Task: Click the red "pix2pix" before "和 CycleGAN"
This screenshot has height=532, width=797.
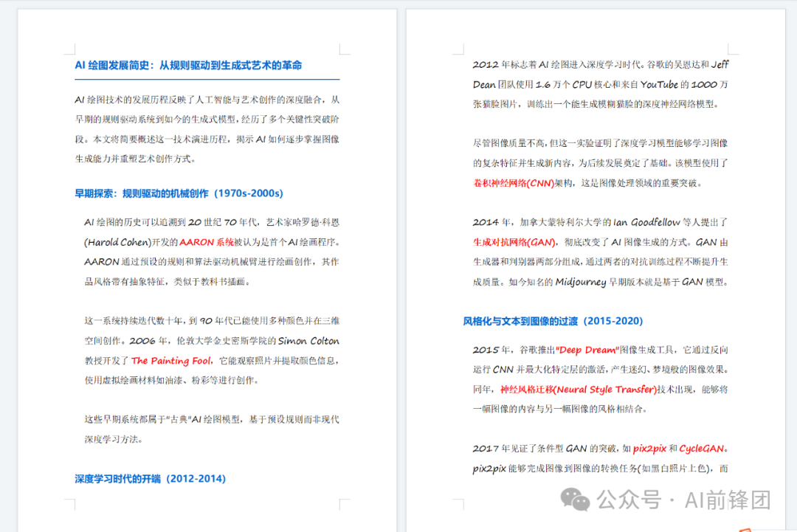Action: [649, 449]
